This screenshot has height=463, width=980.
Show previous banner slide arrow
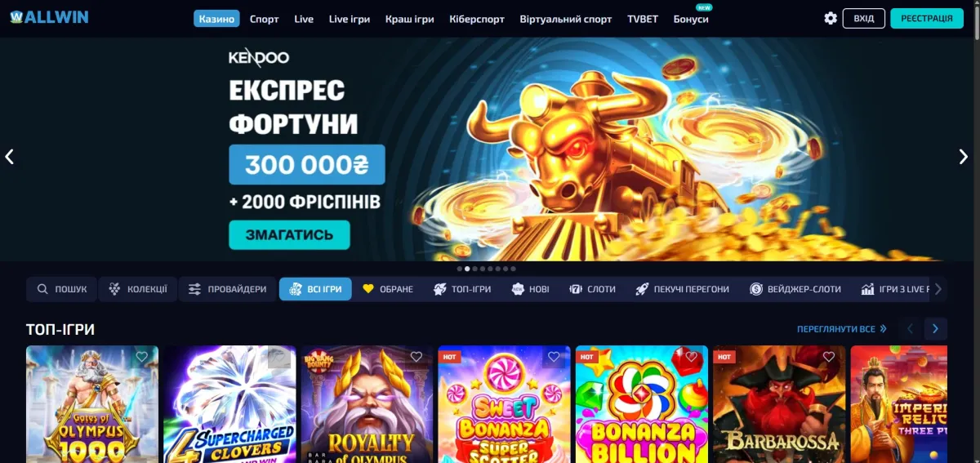point(10,157)
